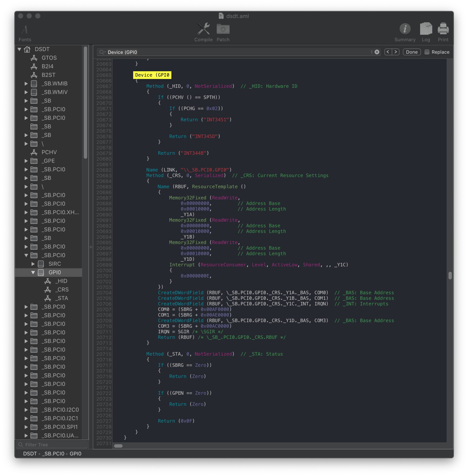This screenshot has height=476, width=468.
Task: Open the Log window
Action: (x=426, y=29)
